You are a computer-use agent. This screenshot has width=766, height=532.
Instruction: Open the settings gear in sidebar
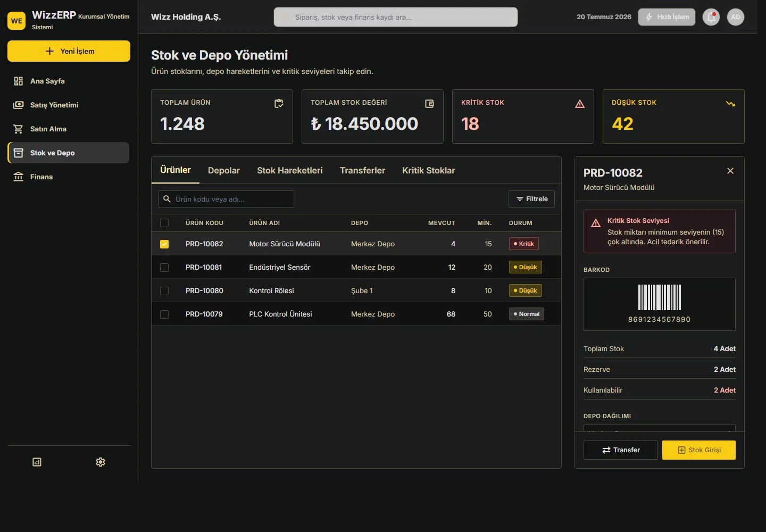101,462
